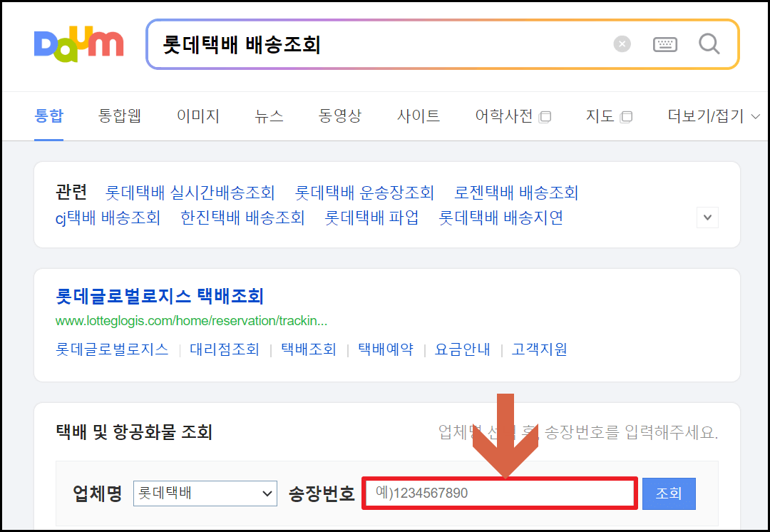Click the 요금안내 sublink
The height and width of the screenshot is (532, 770).
click(x=463, y=349)
